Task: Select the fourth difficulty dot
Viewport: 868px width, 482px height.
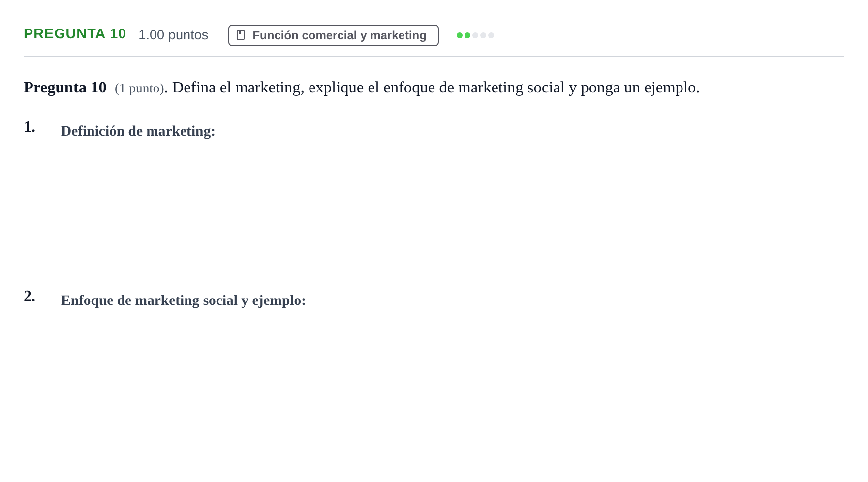Action: pyautogui.click(x=483, y=35)
